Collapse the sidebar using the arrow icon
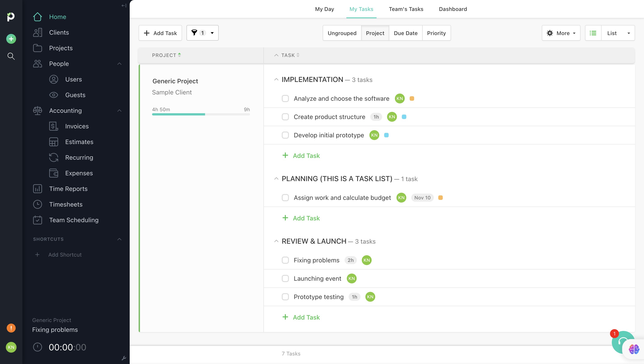644x364 pixels. [124, 6]
